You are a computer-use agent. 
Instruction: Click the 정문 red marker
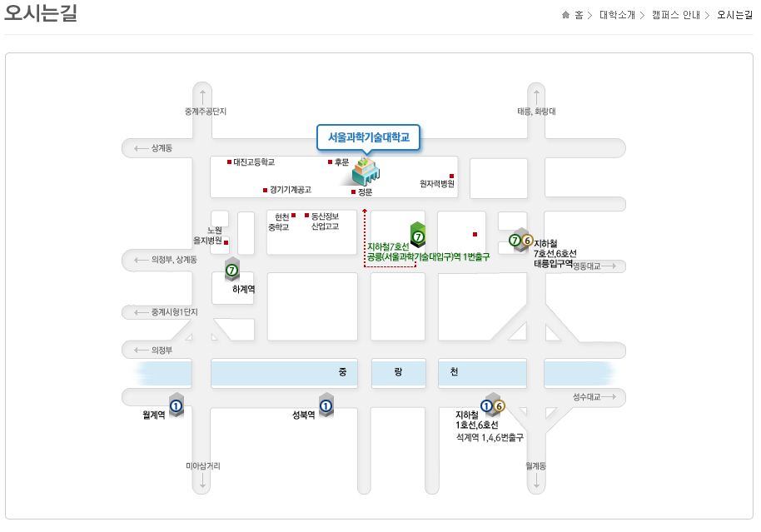tap(353, 191)
